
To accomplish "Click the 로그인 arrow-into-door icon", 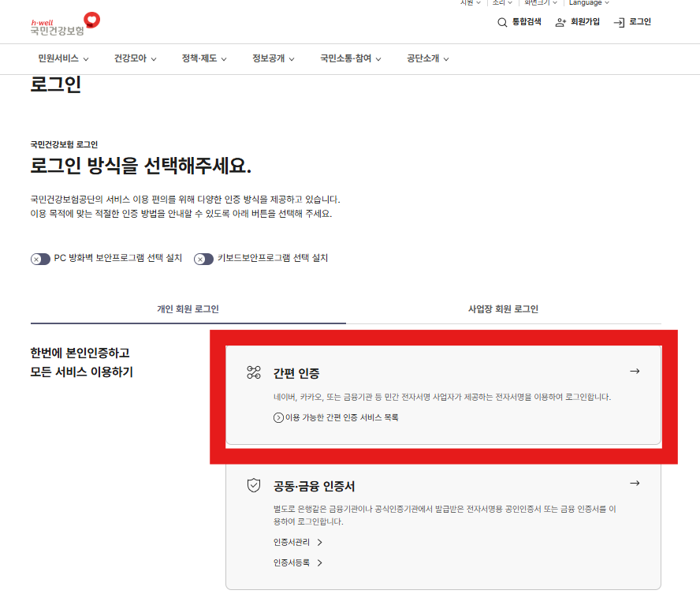I will coord(619,22).
